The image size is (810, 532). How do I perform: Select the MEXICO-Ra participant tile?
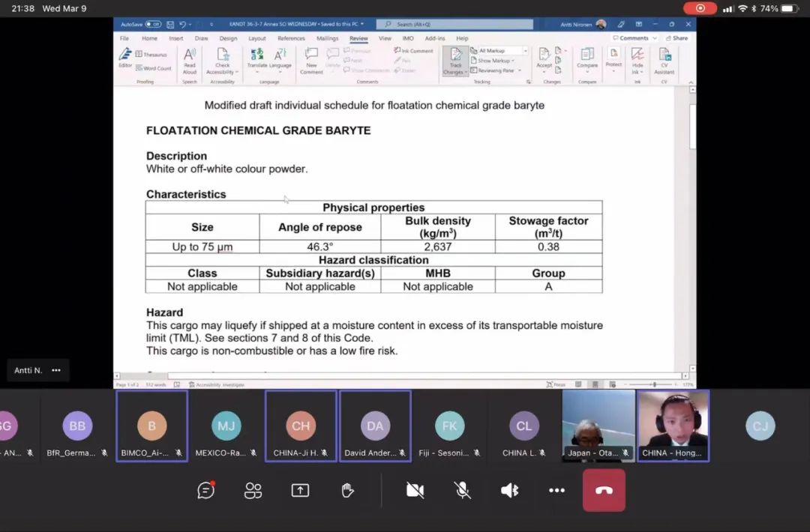click(226, 425)
